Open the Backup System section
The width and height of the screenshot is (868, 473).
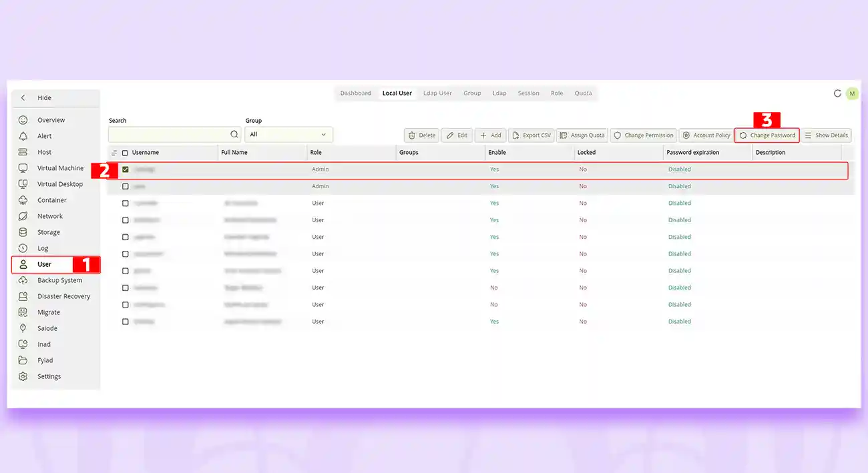(59, 280)
